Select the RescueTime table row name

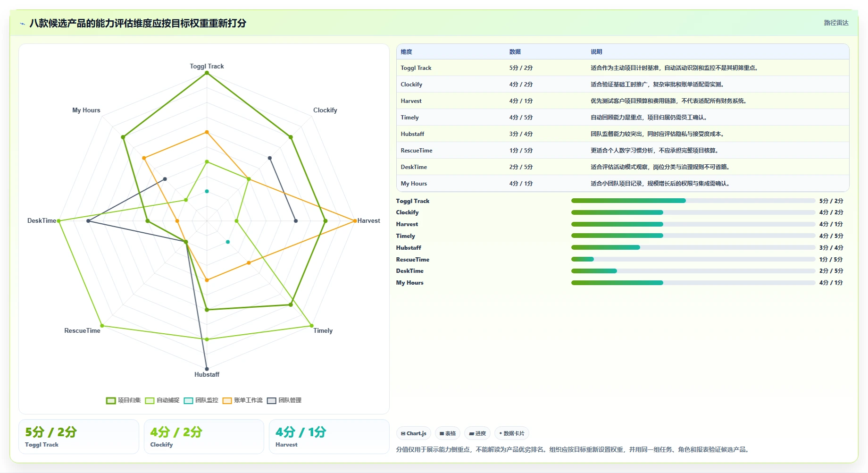coord(417,151)
